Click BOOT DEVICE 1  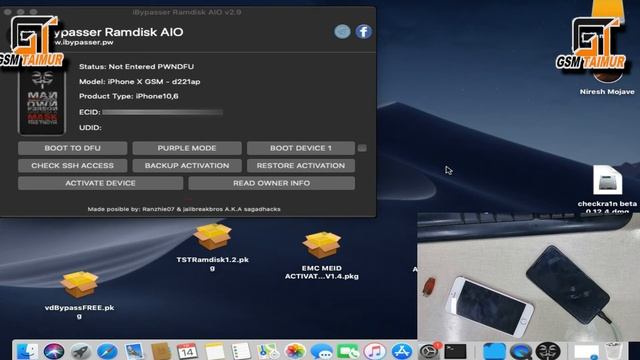click(301, 148)
